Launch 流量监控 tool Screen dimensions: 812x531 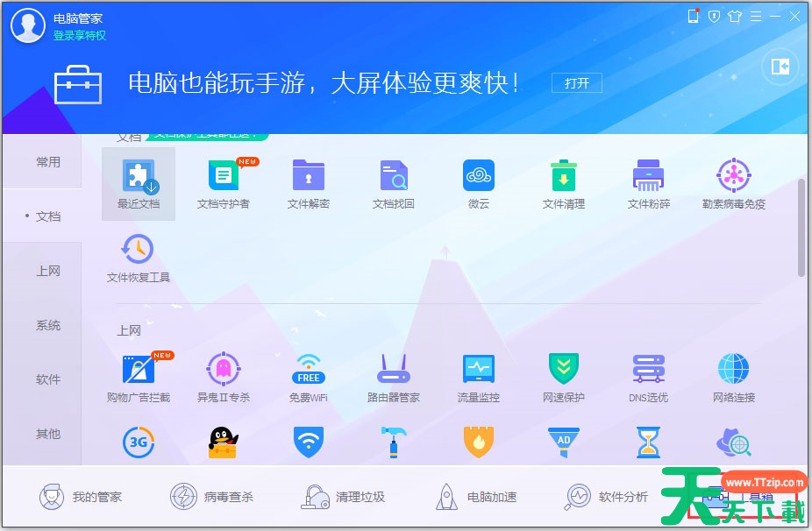coord(479,378)
